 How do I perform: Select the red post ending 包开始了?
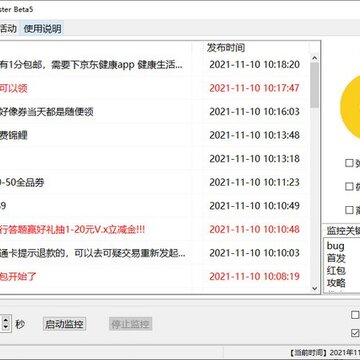pyautogui.click(x=154, y=277)
